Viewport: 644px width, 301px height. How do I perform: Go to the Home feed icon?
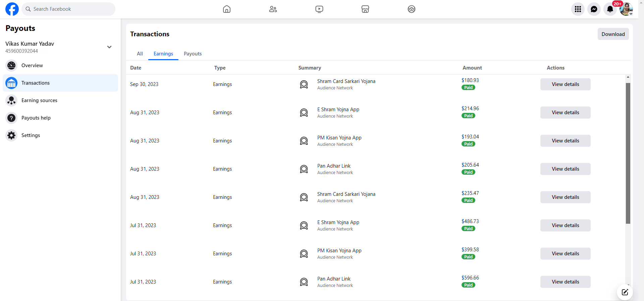(227, 9)
